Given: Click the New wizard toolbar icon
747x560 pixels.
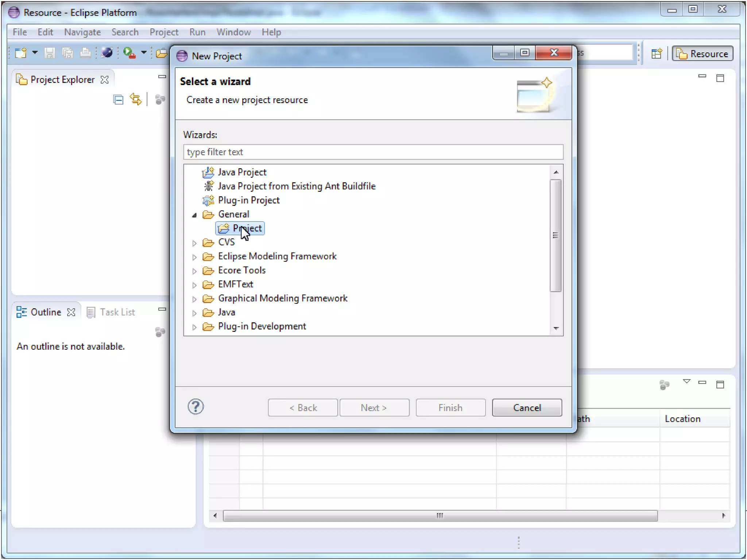Looking at the screenshot, I should coord(21,53).
